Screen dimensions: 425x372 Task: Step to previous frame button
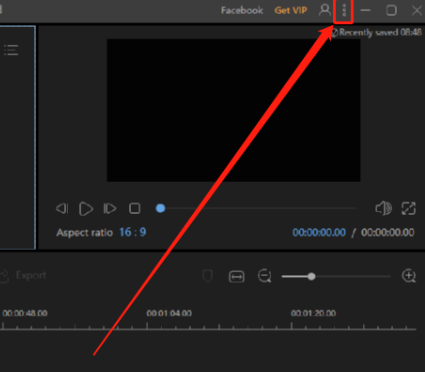[62, 209]
